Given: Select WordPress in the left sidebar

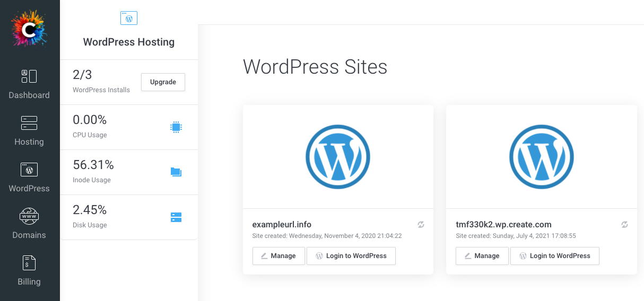Looking at the screenshot, I should click(x=29, y=177).
